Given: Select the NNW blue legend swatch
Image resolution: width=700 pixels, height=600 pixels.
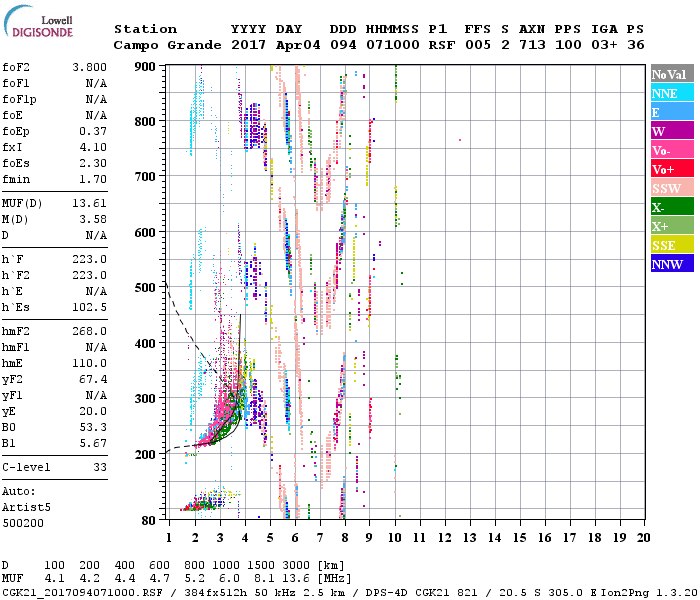Looking at the screenshot, I should pos(672,264).
